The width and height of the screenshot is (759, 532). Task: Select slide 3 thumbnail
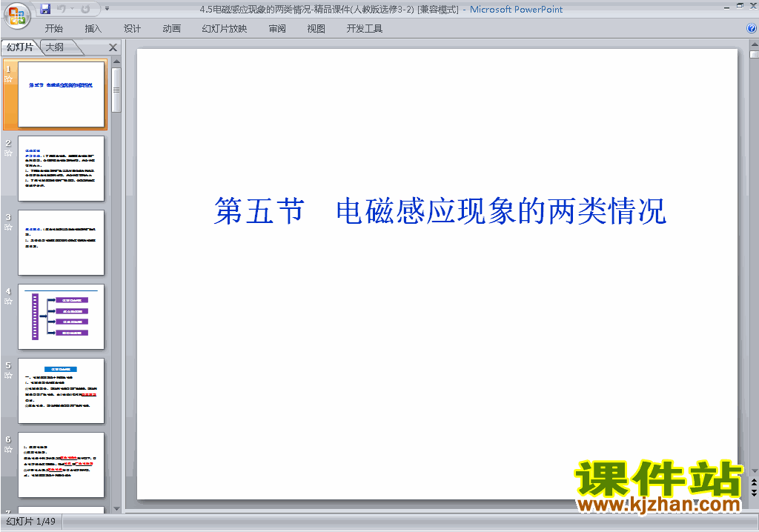61,242
